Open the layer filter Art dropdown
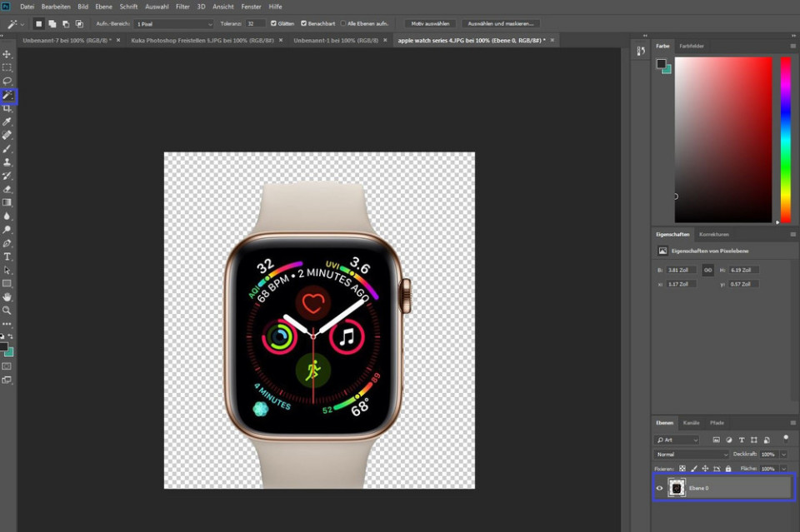Screen dimensions: 800x532 (x=677, y=440)
